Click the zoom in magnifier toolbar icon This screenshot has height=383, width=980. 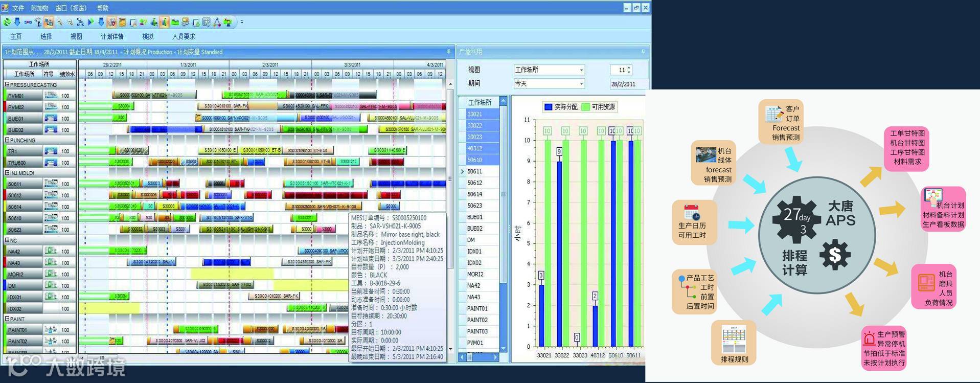coord(59,22)
